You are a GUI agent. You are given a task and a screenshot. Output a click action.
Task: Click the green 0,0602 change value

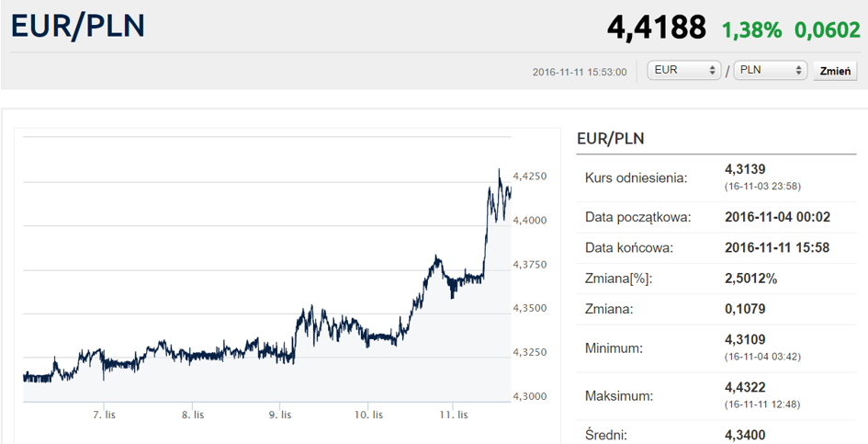(827, 30)
